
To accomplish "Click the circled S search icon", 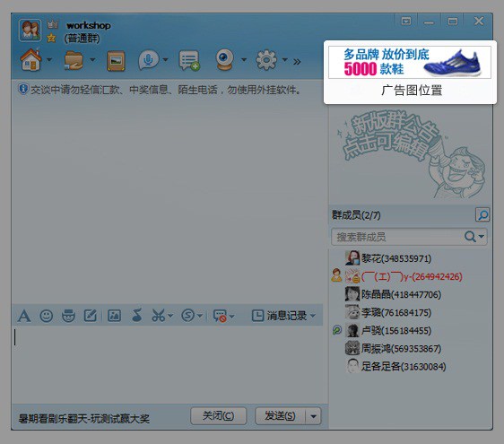I will pos(188,316).
